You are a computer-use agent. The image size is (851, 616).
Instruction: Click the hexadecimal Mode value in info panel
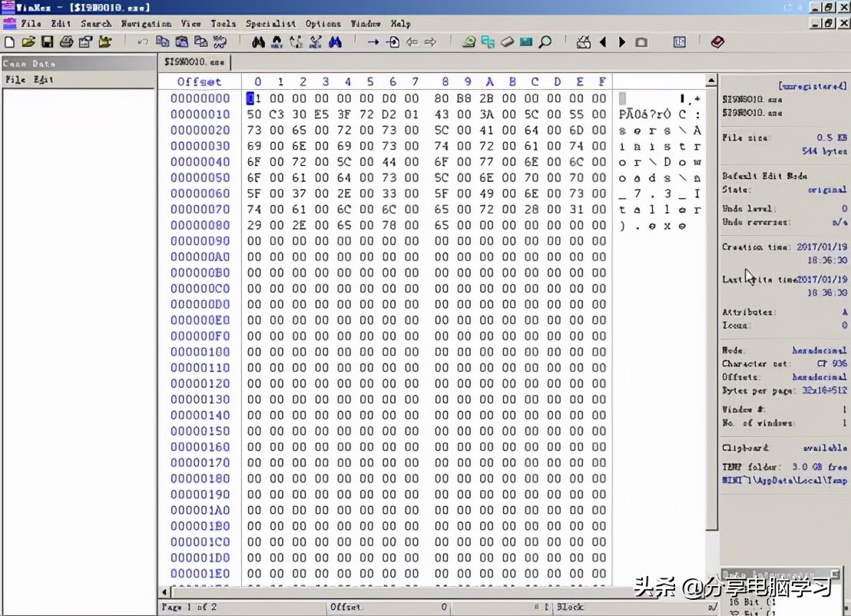pos(820,350)
